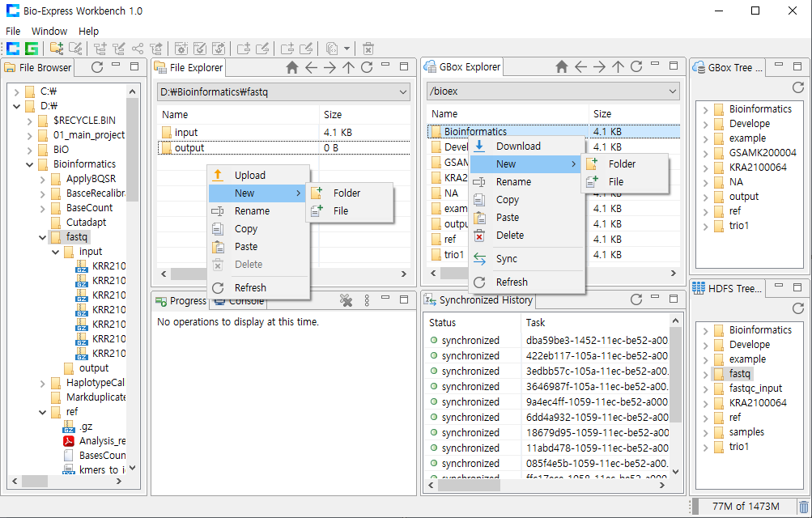Expand fastqc_input in HDFS Tree
812x518 pixels.
705,388
